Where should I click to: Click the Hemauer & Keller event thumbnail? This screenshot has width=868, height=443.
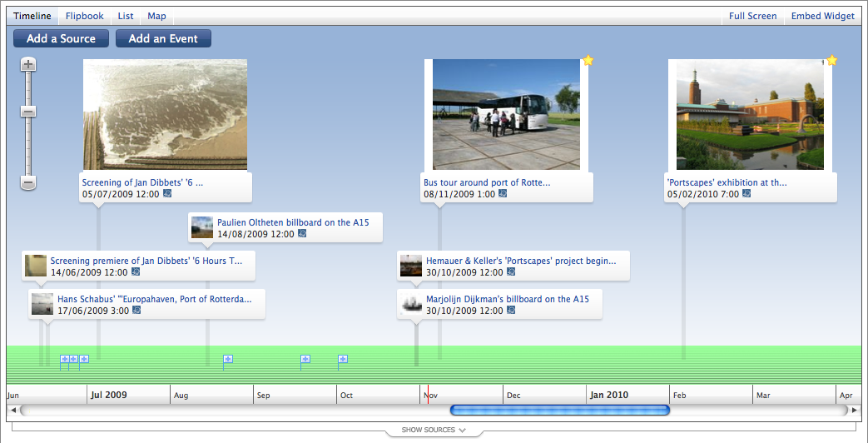[x=411, y=266]
